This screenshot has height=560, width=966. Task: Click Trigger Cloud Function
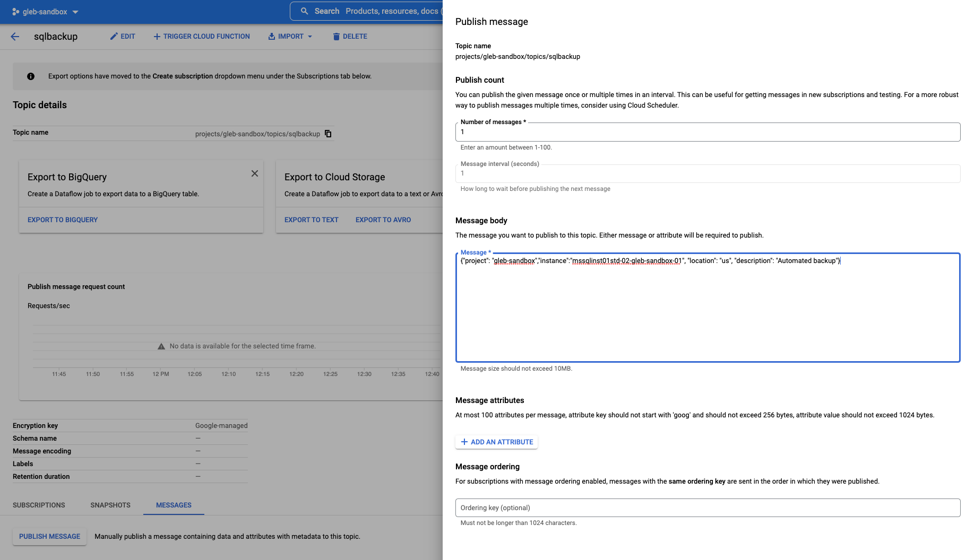(x=201, y=36)
